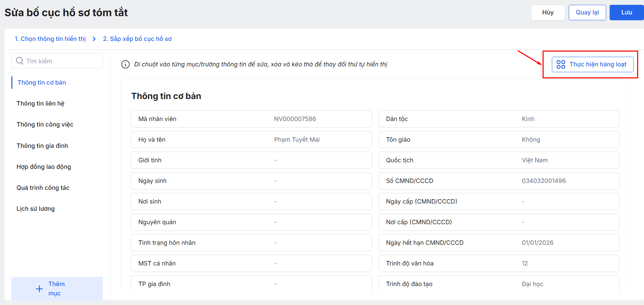The height and width of the screenshot is (305, 644).
Task: Click the grid icon on Thực hiện hàng loạt
Action: pos(561,64)
